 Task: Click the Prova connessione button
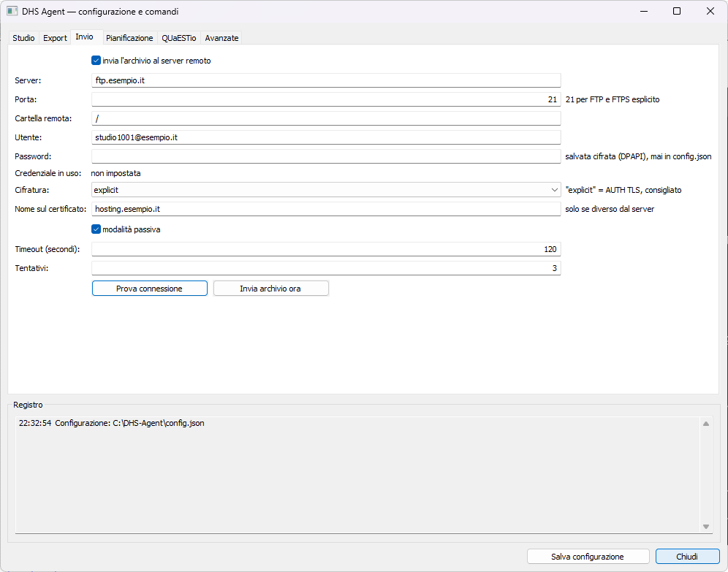coord(150,288)
